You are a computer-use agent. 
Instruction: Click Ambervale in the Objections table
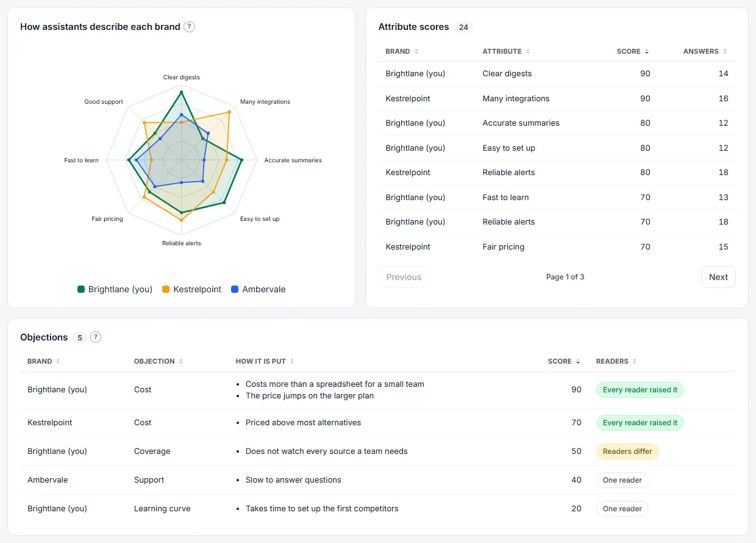[x=48, y=480]
